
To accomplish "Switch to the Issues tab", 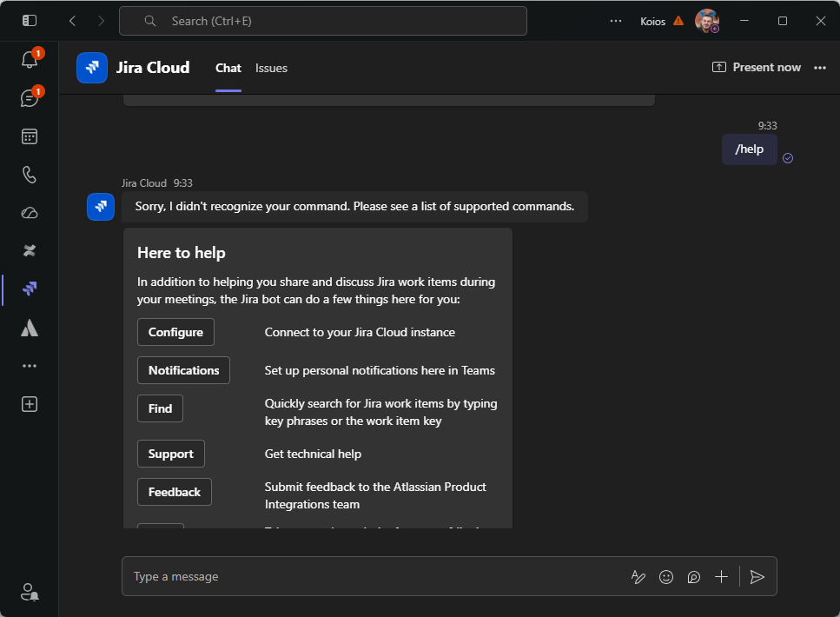I will 271,68.
